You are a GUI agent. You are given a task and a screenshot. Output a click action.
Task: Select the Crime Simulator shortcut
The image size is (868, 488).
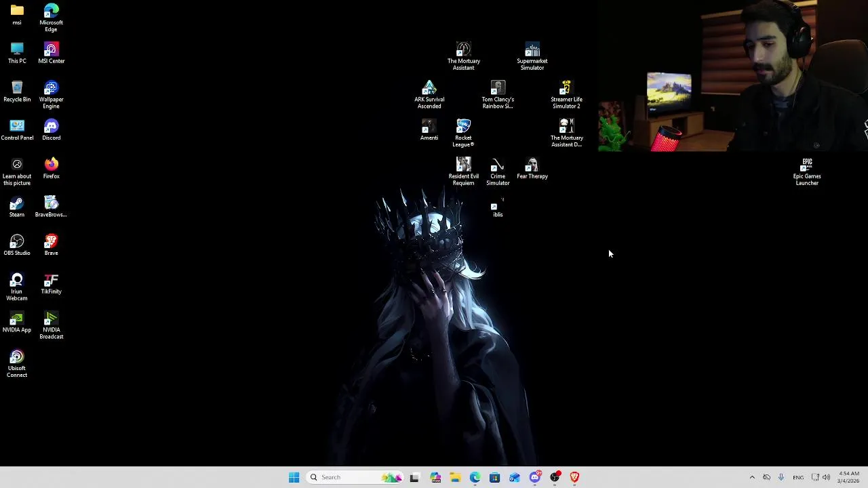click(498, 171)
